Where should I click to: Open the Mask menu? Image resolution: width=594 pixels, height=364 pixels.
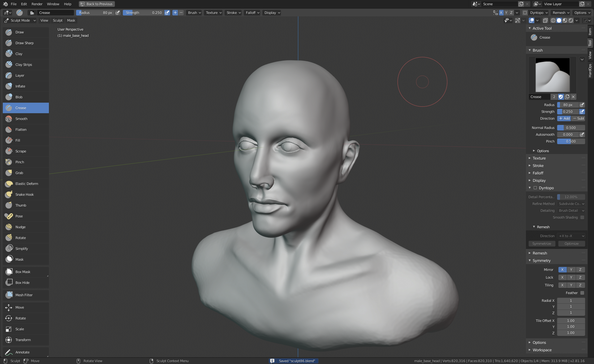71,20
